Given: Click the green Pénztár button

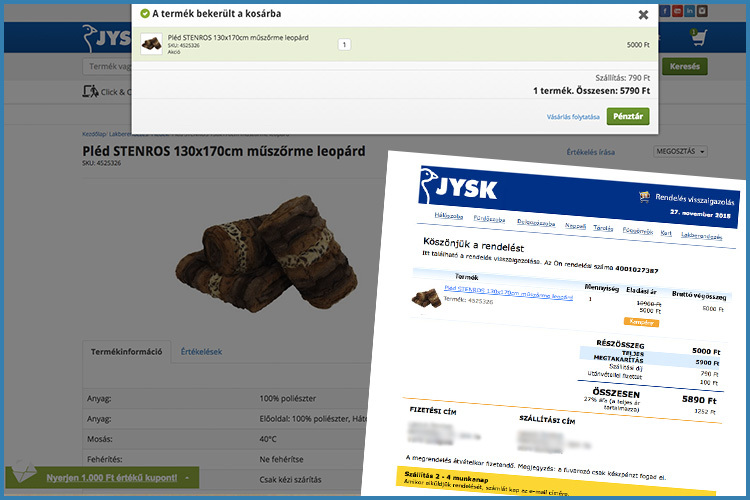Looking at the screenshot, I should [x=628, y=116].
